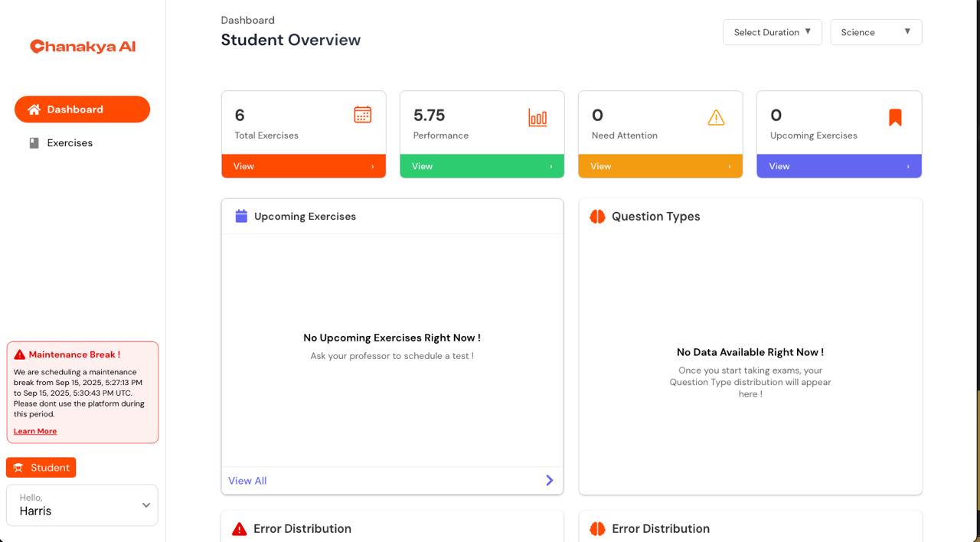Expand the Hello Harris user menu
This screenshot has height=542, width=980.
[82, 505]
